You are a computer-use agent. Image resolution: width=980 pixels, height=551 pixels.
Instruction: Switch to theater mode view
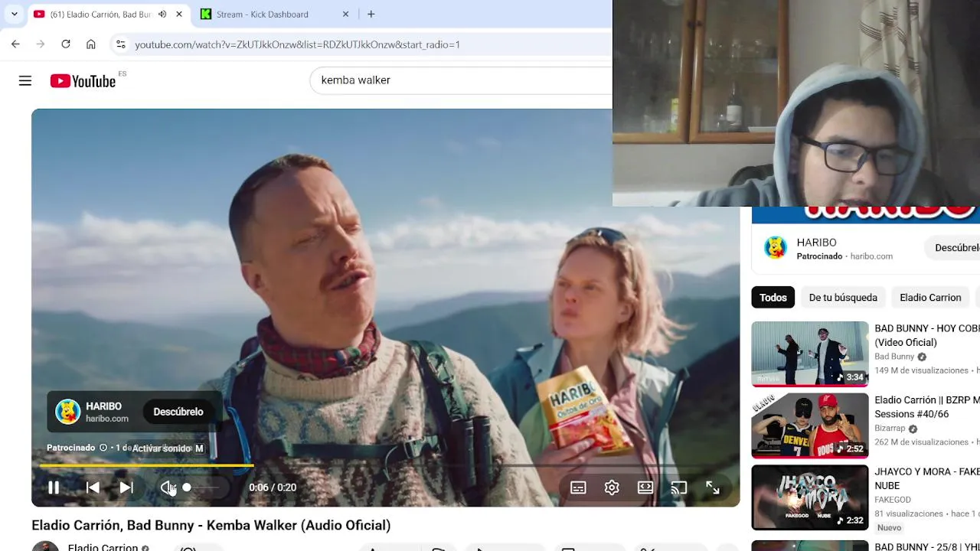coord(645,487)
